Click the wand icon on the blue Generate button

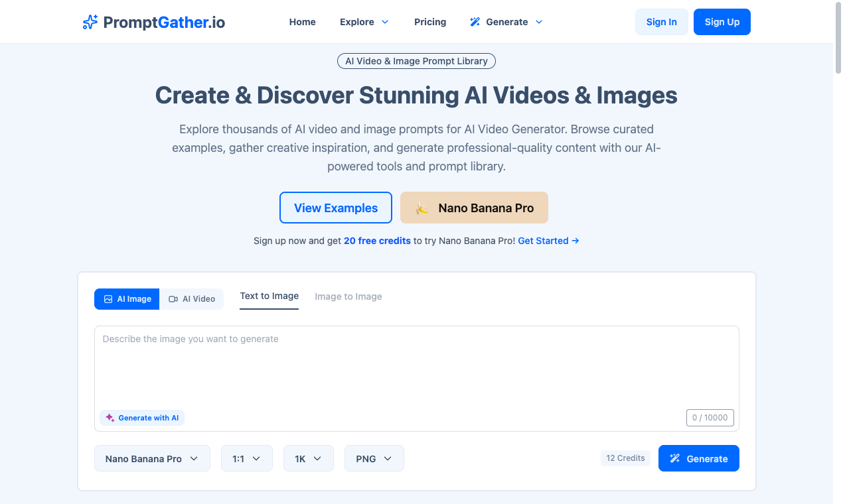(675, 458)
